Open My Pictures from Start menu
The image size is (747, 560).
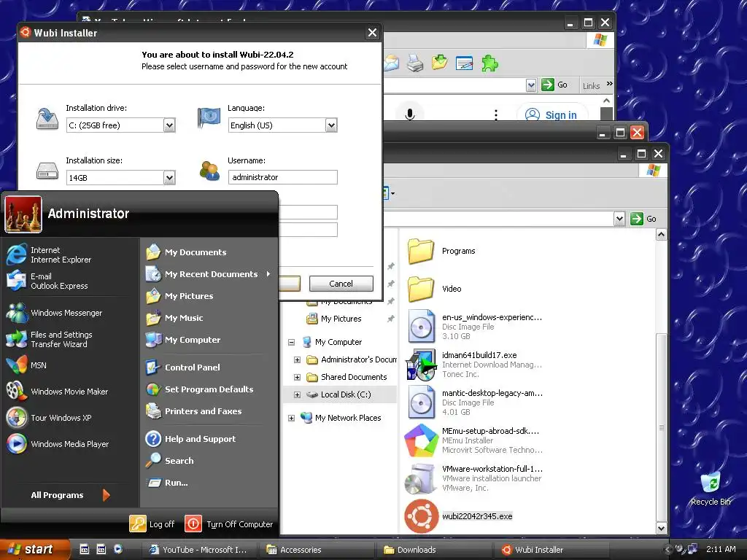(x=179, y=296)
